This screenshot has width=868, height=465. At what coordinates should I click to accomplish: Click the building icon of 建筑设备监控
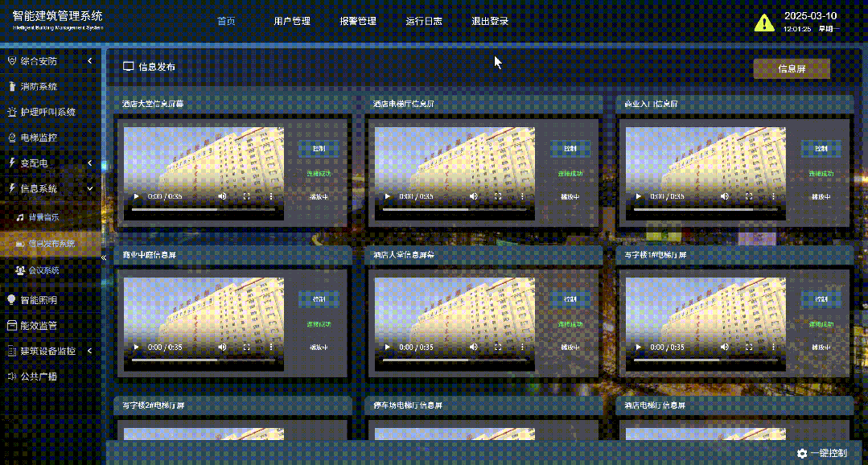click(x=11, y=351)
